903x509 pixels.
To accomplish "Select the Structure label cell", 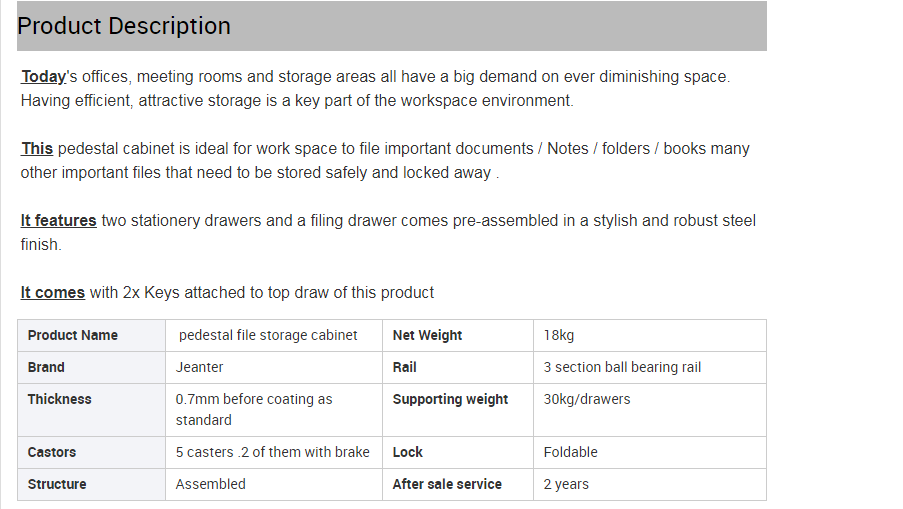I will pyautogui.click(x=92, y=484).
